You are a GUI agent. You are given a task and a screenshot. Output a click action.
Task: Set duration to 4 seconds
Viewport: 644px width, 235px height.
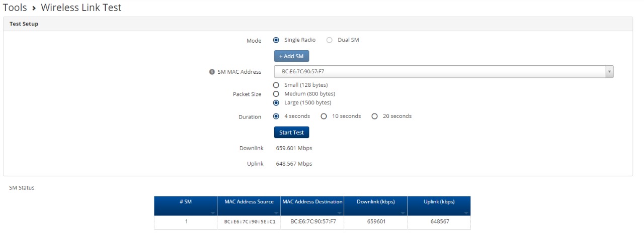276,116
